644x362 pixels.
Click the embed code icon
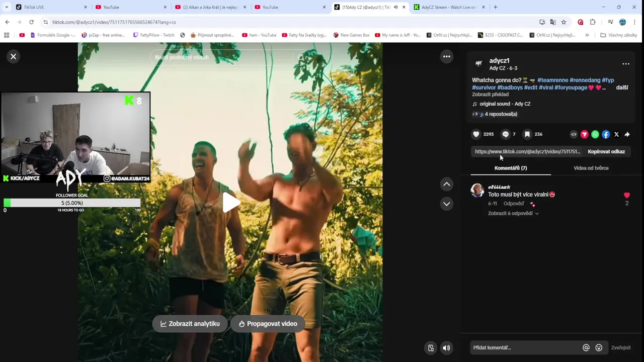(x=574, y=134)
